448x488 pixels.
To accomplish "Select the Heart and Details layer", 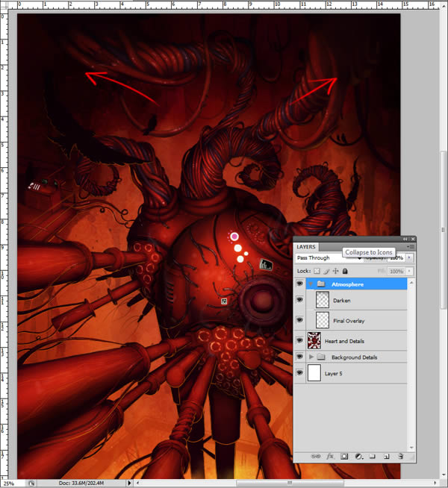I will pyautogui.click(x=356, y=341).
